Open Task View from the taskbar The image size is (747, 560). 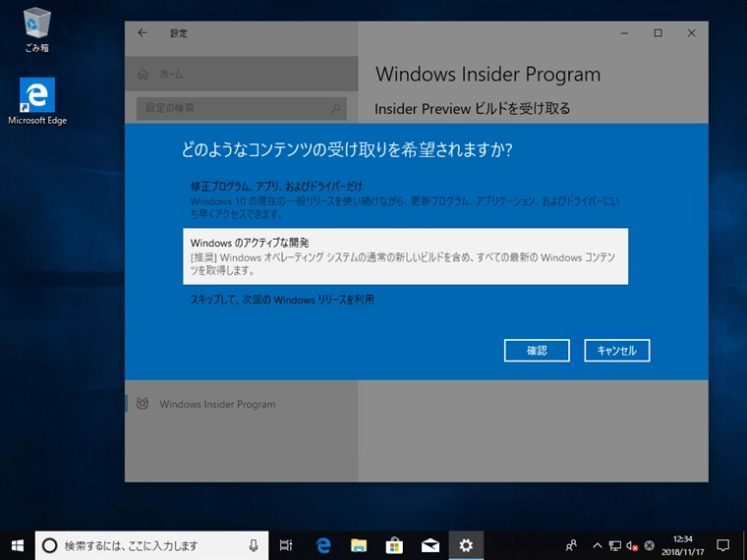pos(286,545)
